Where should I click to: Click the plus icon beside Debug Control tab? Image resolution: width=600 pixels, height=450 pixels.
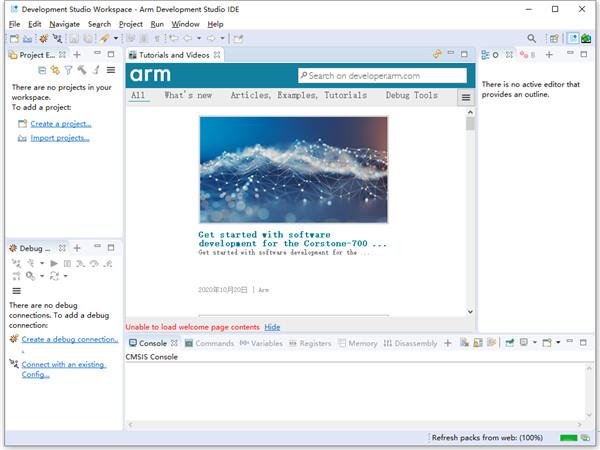click(77, 247)
